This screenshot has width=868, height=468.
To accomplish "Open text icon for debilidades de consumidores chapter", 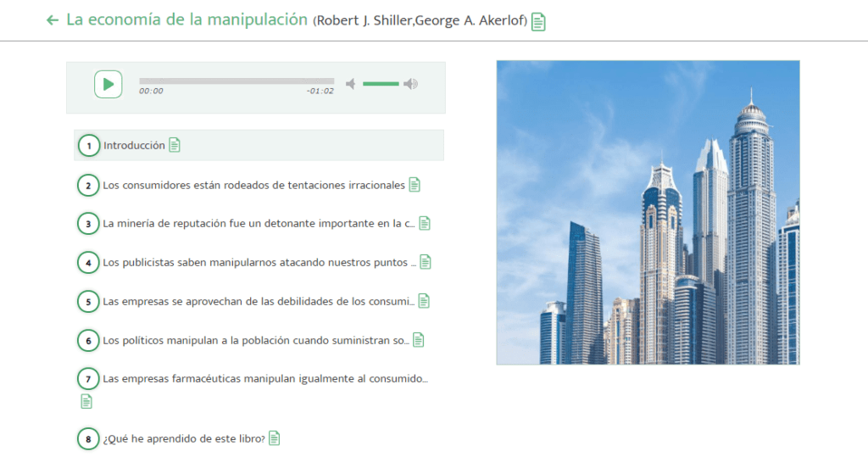I will pos(424,301).
